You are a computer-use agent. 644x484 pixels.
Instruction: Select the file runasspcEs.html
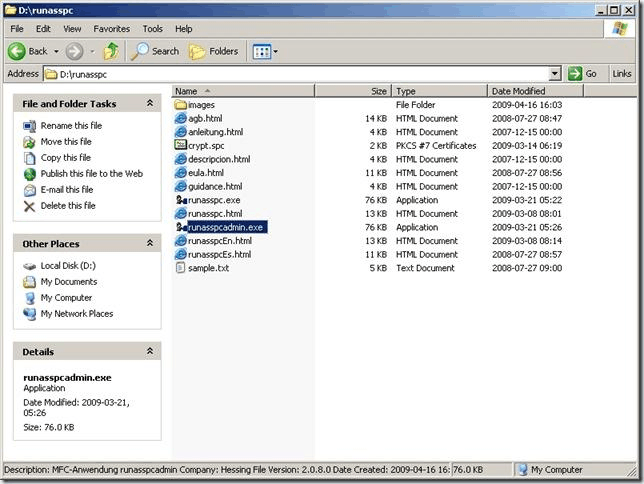pyautogui.click(x=219, y=254)
